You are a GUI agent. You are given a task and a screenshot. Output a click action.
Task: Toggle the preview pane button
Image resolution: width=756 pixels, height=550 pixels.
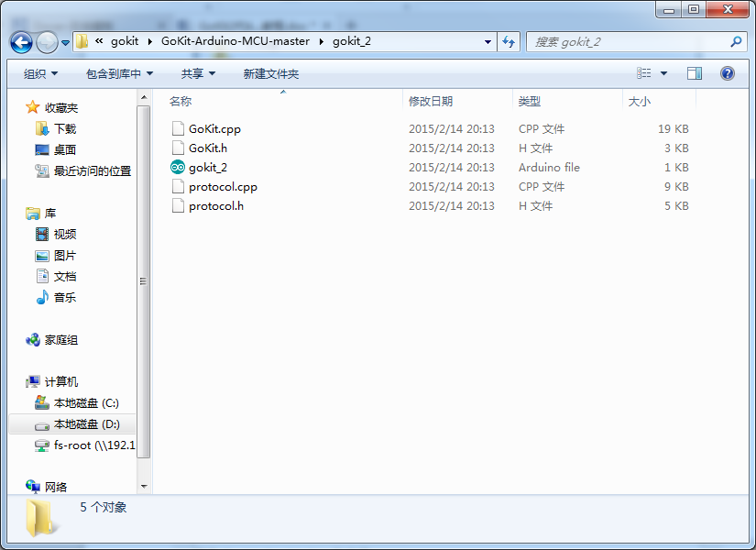[x=695, y=73]
